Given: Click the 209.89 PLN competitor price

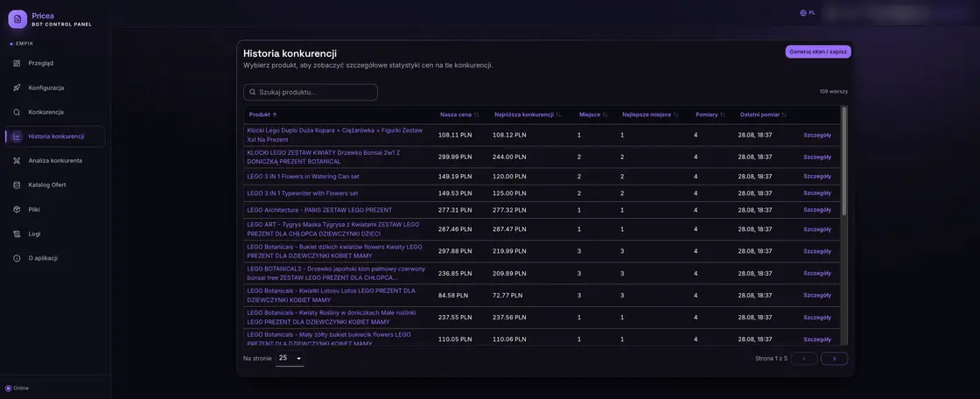Looking at the screenshot, I should click(x=509, y=273).
